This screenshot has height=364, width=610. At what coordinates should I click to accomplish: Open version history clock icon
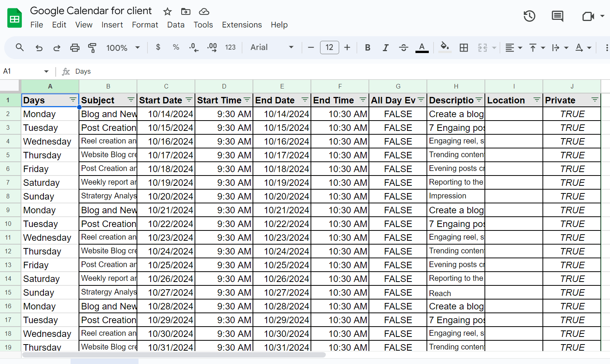click(529, 16)
